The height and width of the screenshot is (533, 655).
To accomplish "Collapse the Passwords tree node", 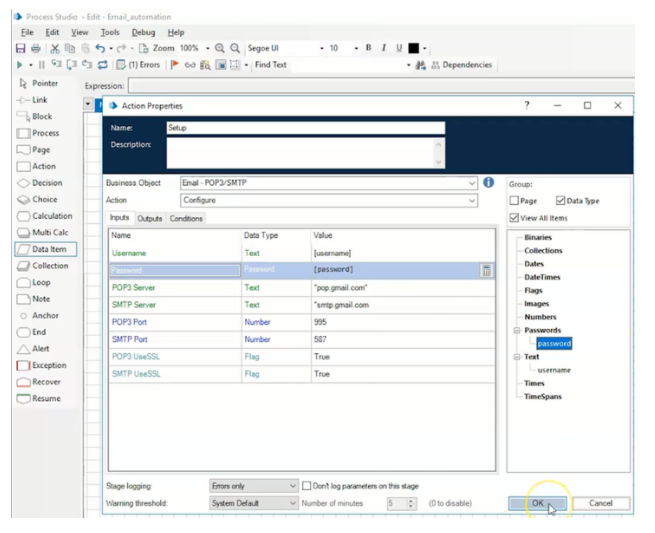I will click(516, 330).
